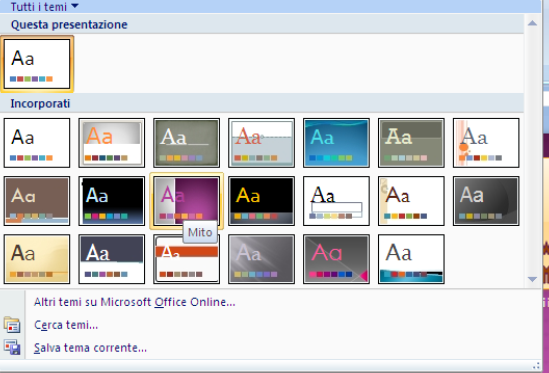549x373 pixels.
Task: Click the gallery scroll up arrow
Action: 533,23
